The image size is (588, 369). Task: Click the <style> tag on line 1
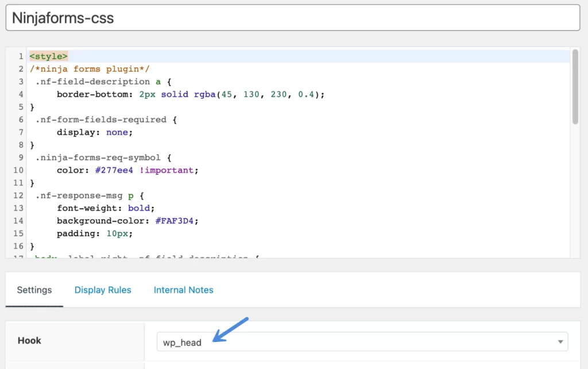pos(49,56)
